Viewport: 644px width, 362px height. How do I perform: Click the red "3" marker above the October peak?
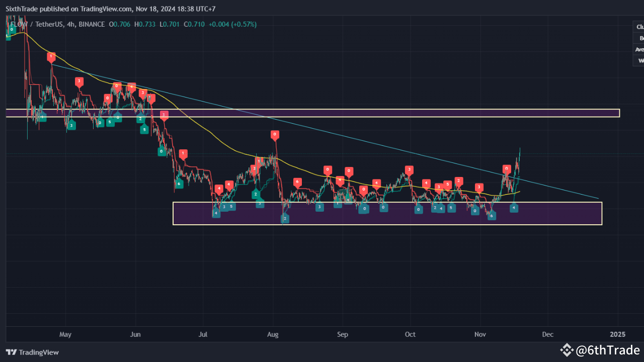tap(409, 170)
